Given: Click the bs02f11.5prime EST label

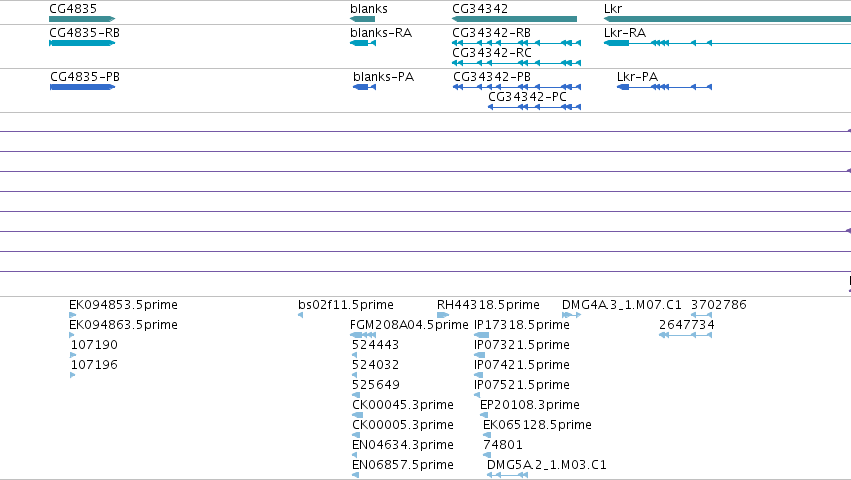Looking at the screenshot, I should (346, 305).
